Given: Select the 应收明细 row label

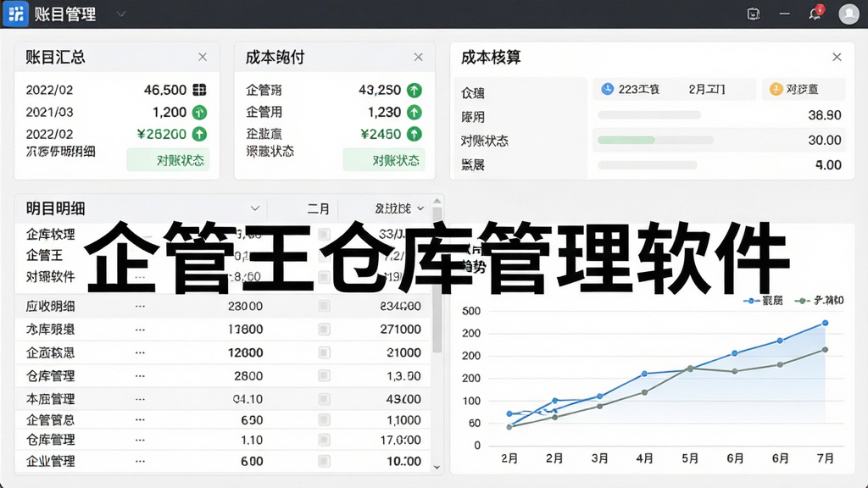Looking at the screenshot, I should coord(50,306).
